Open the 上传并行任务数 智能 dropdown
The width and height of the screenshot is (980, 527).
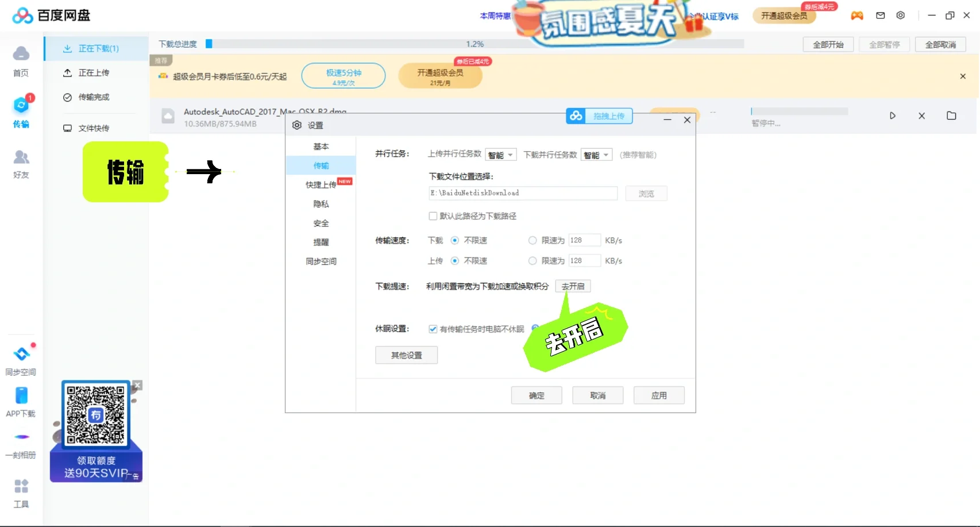500,155
